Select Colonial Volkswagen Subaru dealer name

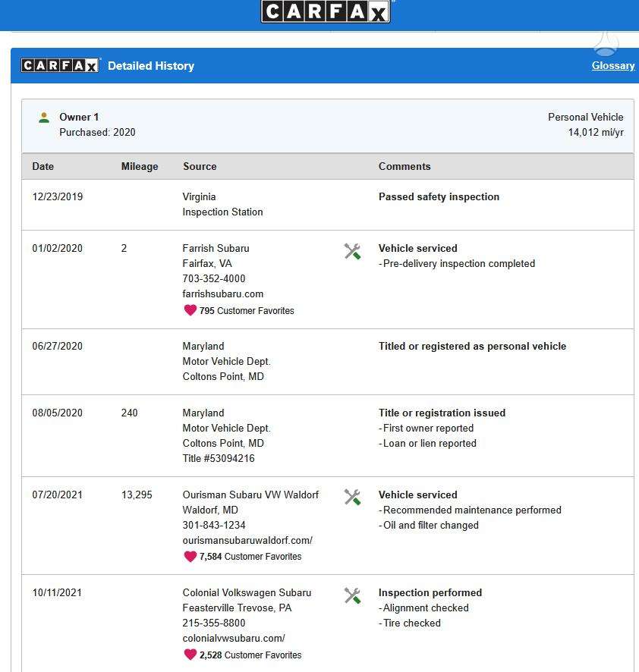[247, 592]
